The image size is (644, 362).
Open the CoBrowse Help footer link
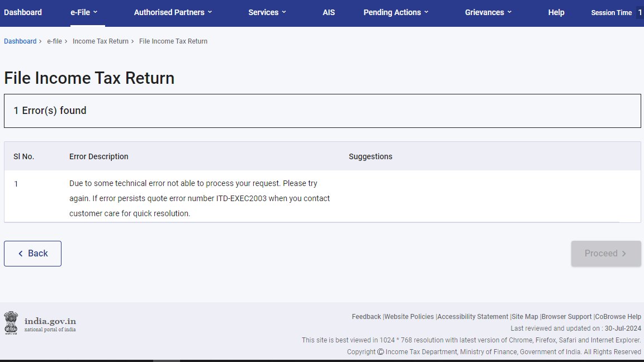tap(618, 317)
